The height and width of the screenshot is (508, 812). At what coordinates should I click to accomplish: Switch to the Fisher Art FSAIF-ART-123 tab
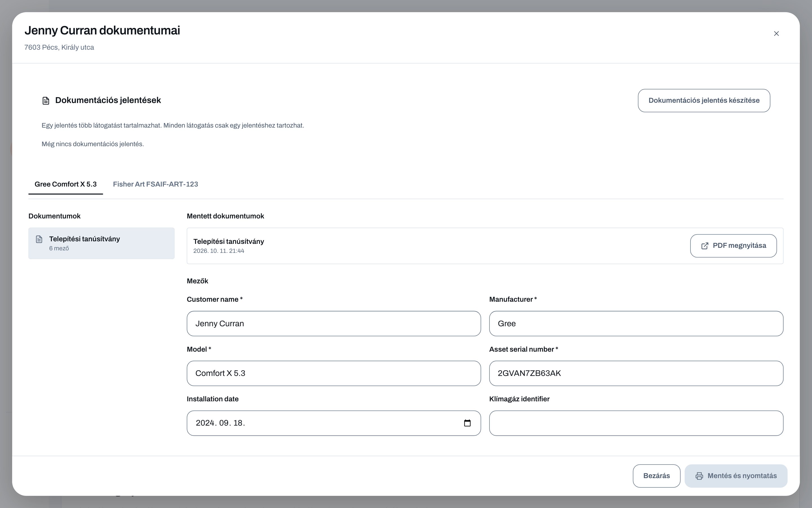coord(155,184)
